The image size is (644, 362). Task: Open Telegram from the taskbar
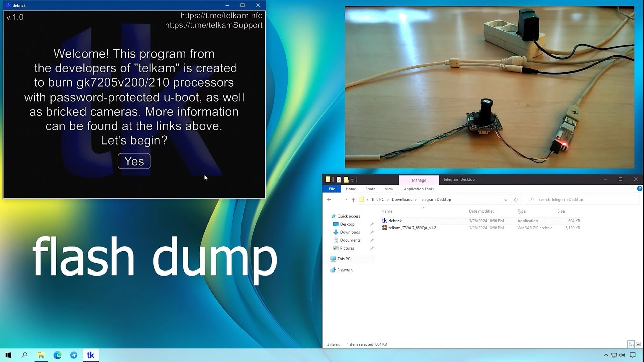pos(74,355)
